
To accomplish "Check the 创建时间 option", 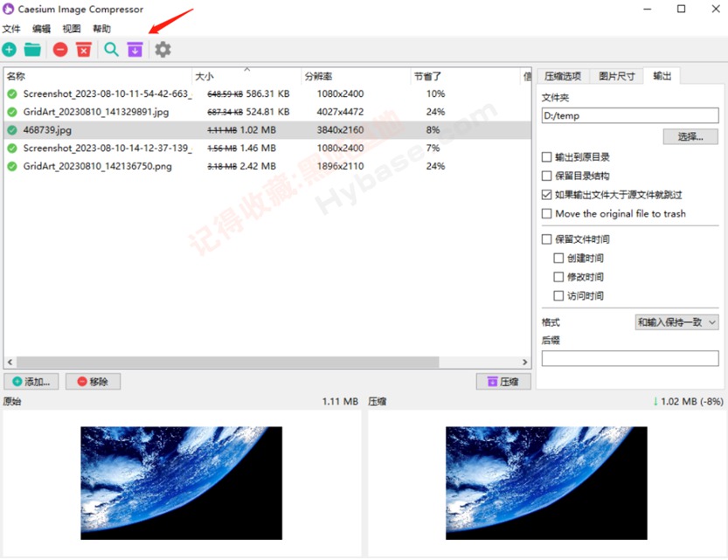I will pyautogui.click(x=558, y=258).
